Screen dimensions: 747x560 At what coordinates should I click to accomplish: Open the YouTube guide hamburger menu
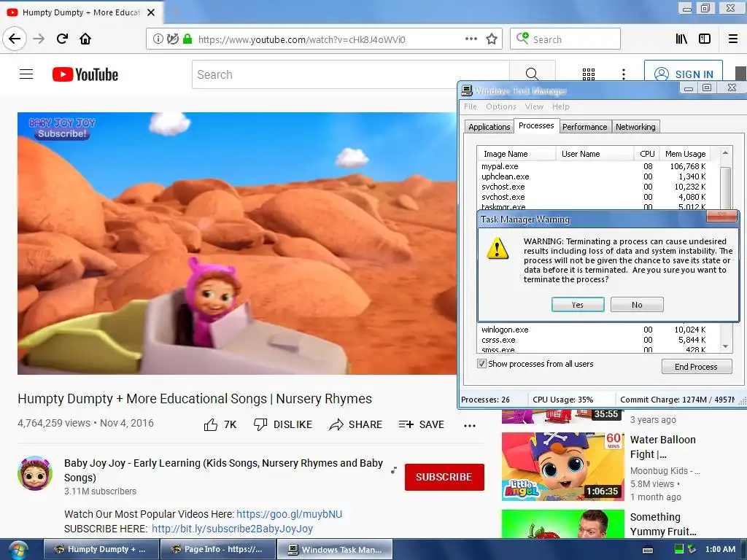click(26, 74)
